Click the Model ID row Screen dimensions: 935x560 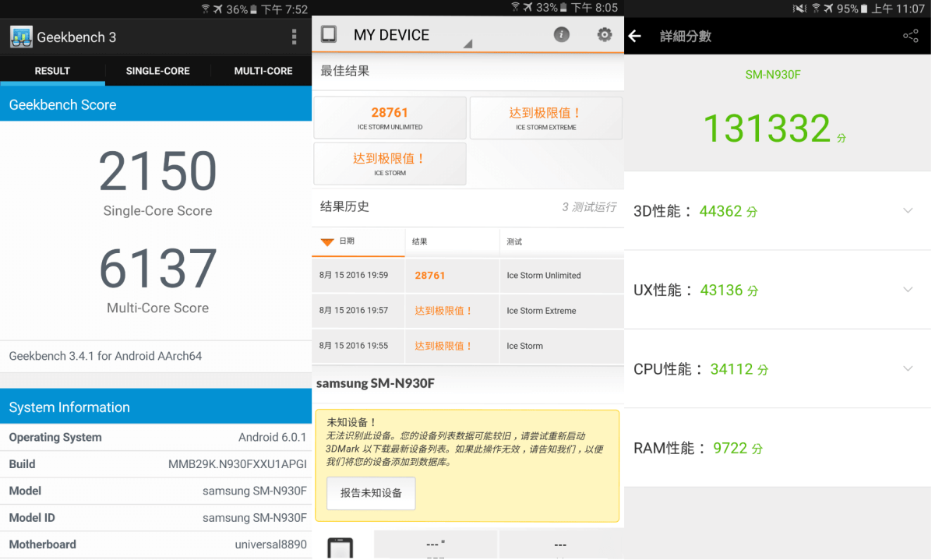(156, 518)
